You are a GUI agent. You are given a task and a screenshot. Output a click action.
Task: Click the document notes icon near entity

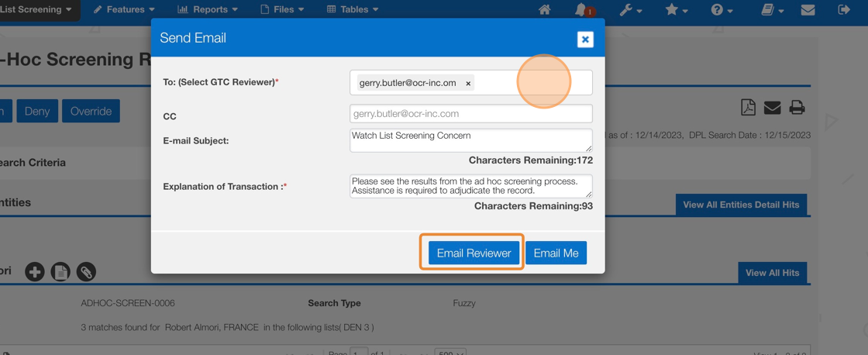pos(60,271)
